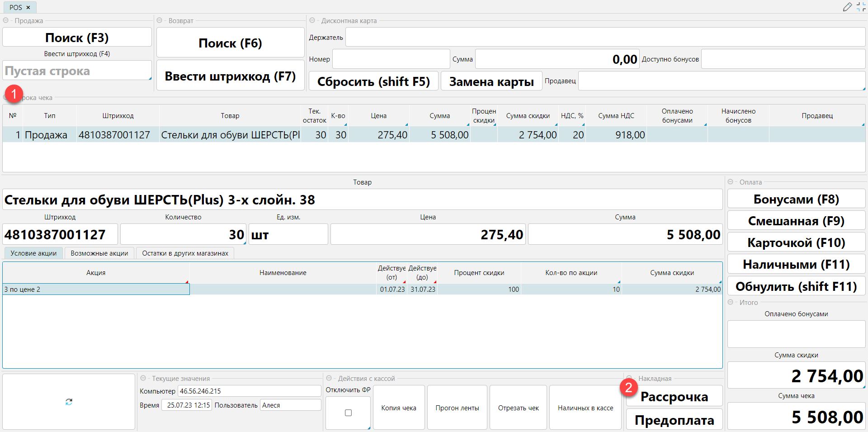Collapse the Продажа section

[6, 20]
